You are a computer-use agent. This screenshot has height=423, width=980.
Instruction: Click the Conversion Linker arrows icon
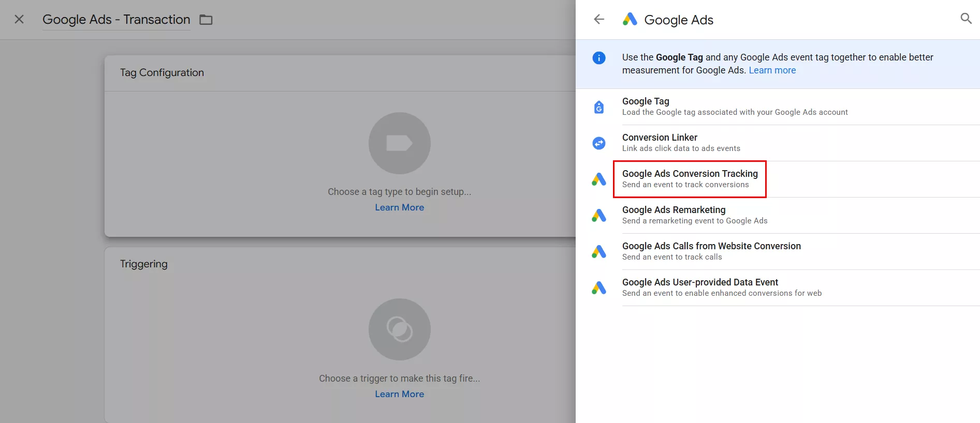599,143
